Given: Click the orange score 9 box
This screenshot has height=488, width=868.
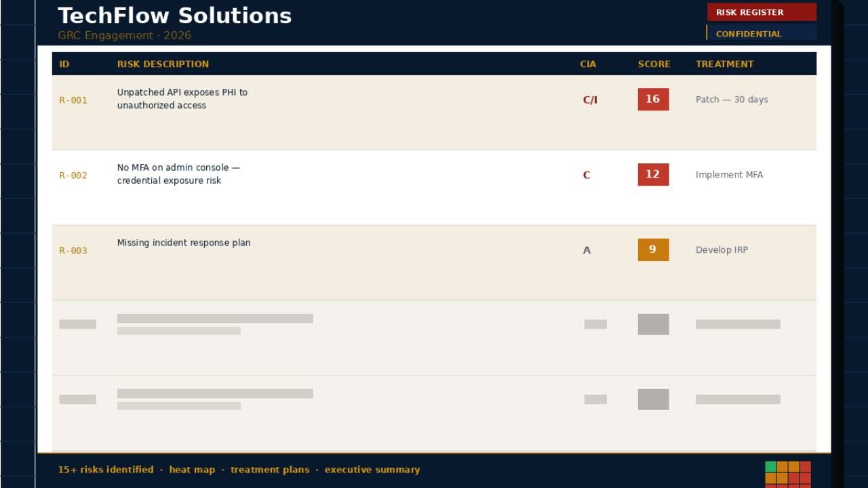Looking at the screenshot, I should pos(653,249).
